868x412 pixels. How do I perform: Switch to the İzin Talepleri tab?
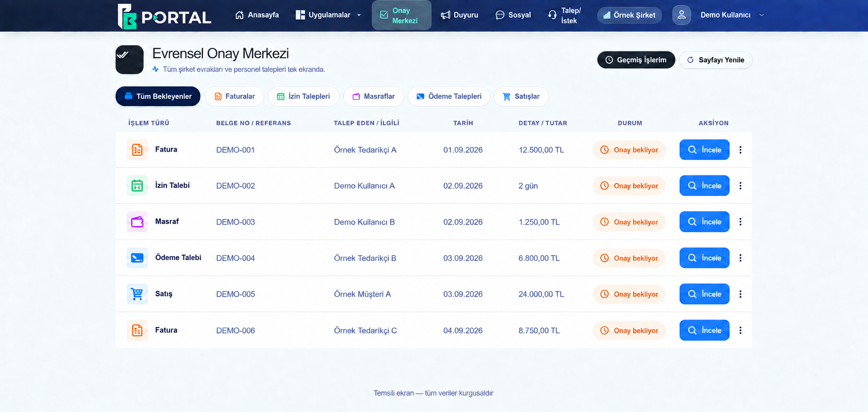[304, 96]
